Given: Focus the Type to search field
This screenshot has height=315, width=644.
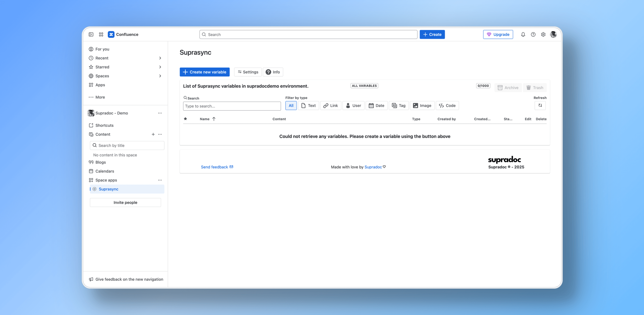Looking at the screenshot, I should coord(232,106).
